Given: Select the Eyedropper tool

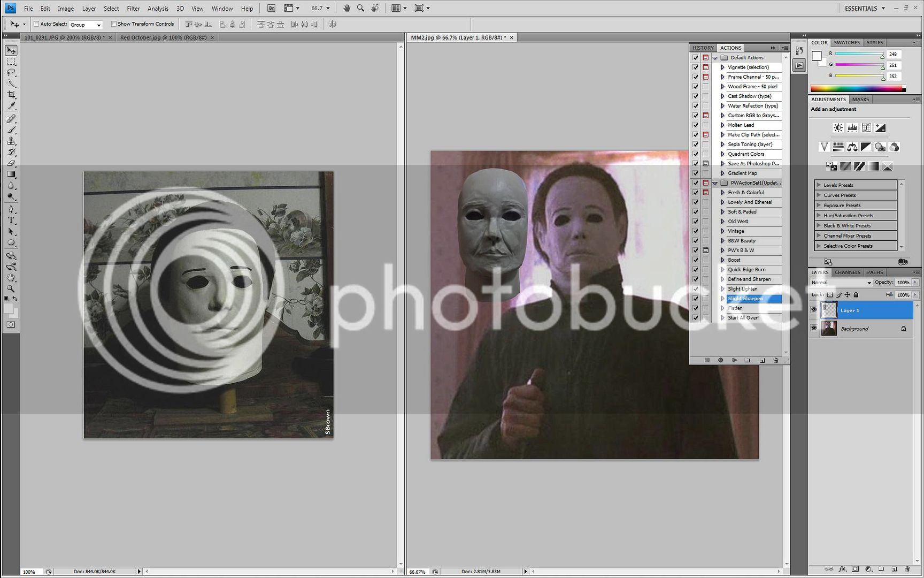Looking at the screenshot, I should (x=11, y=106).
